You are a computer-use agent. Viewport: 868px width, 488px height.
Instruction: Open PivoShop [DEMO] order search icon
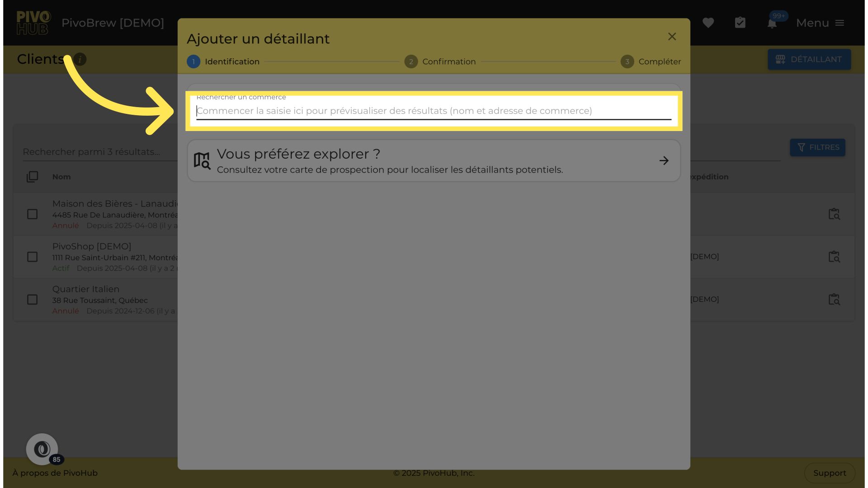(834, 257)
